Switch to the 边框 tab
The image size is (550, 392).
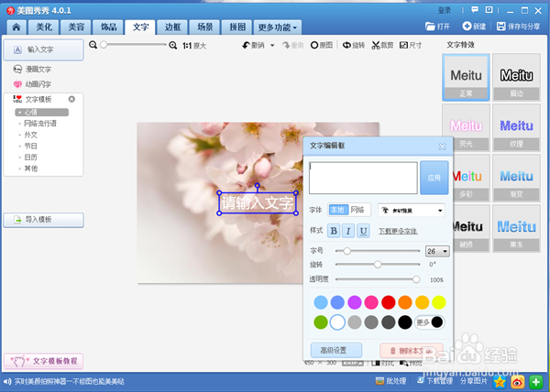[173, 27]
